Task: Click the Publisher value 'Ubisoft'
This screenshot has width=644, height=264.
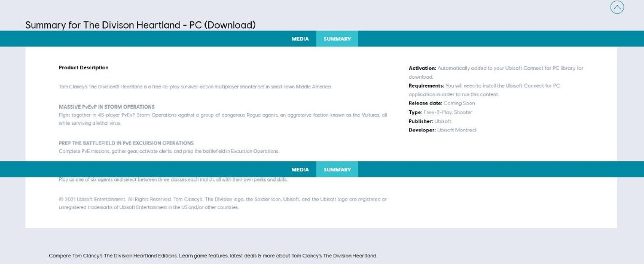Action: (x=442, y=121)
